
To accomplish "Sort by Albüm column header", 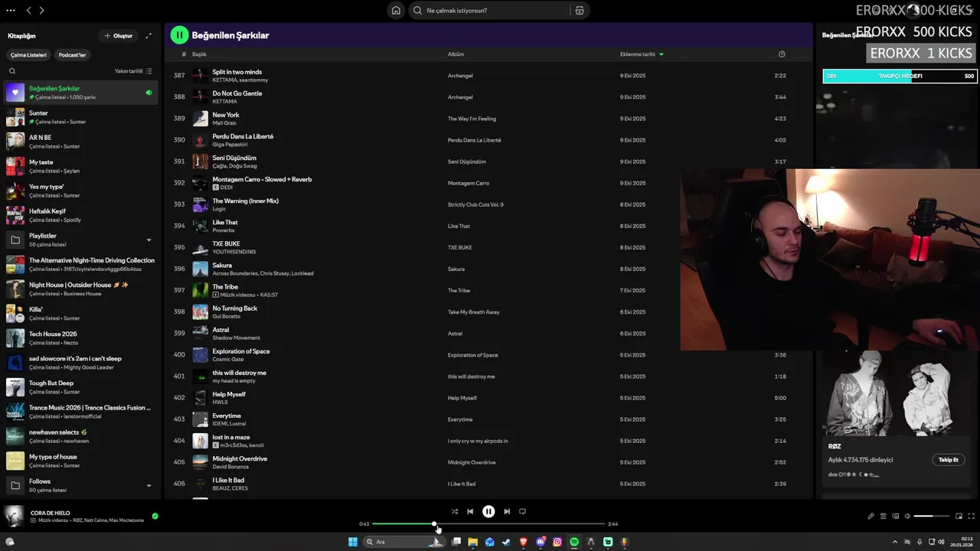I will (x=456, y=54).
